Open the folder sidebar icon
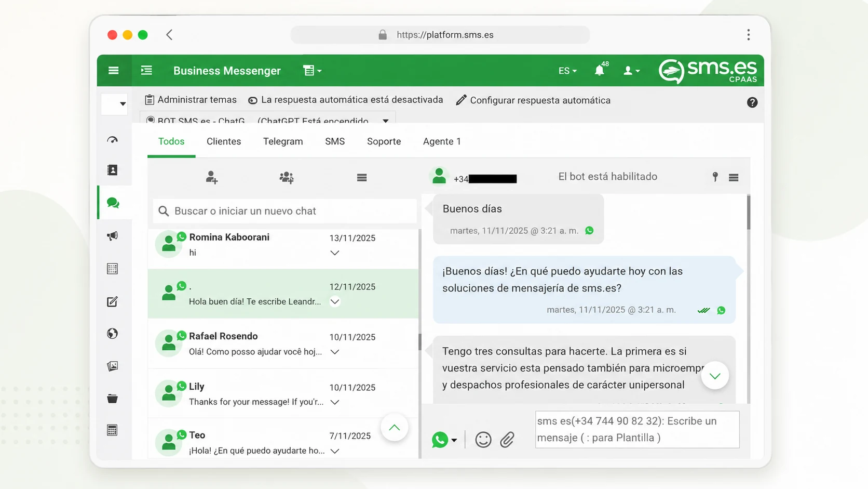This screenshot has height=489, width=868. point(112,399)
